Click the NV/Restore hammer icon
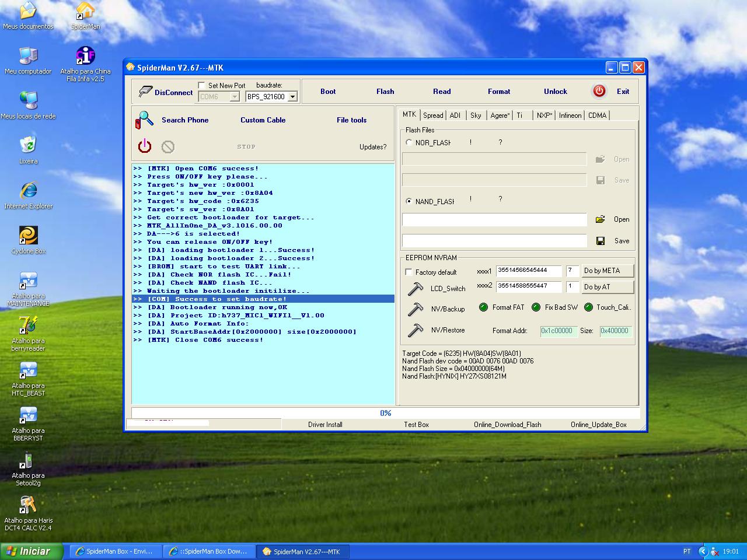747x560 pixels. [415, 330]
